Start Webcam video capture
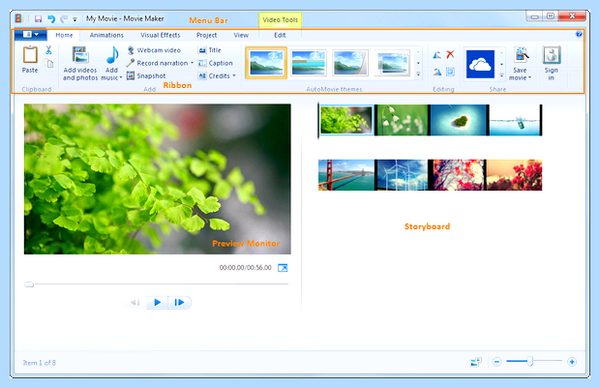Screen dimensions: 600x388 click(154, 50)
